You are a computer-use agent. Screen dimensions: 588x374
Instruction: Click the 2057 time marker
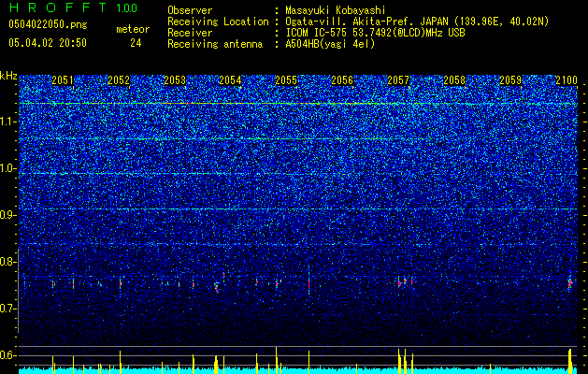pyautogui.click(x=398, y=80)
